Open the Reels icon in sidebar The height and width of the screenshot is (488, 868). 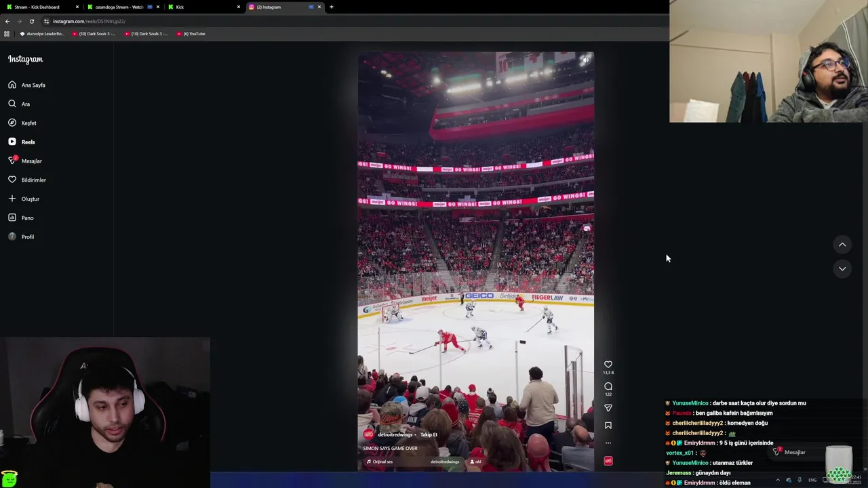coord(12,142)
